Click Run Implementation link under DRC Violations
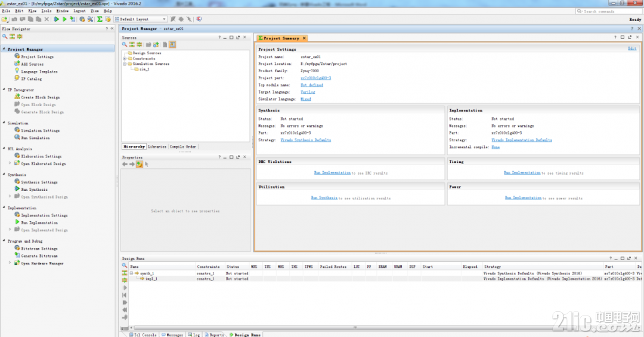The height and width of the screenshot is (337, 644). (332, 173)
